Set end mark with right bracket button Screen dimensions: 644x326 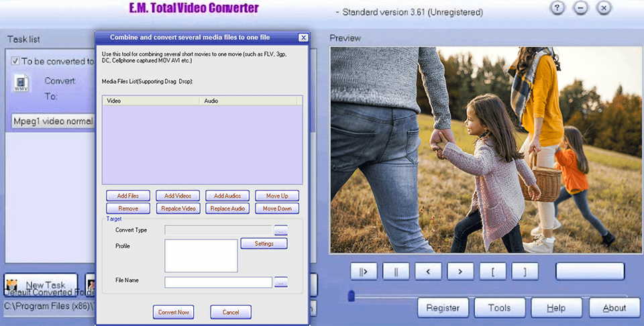point(525,272)
